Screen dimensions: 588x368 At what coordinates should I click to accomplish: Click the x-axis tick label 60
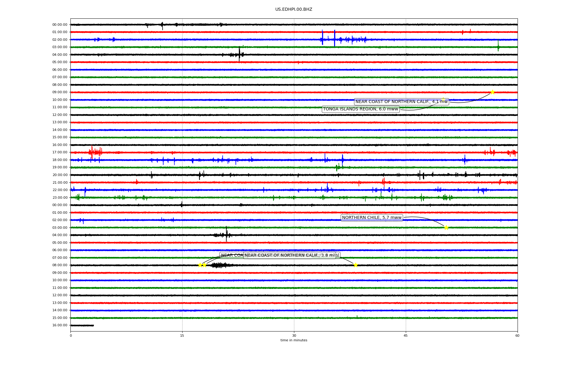click(x=517, y=335)
